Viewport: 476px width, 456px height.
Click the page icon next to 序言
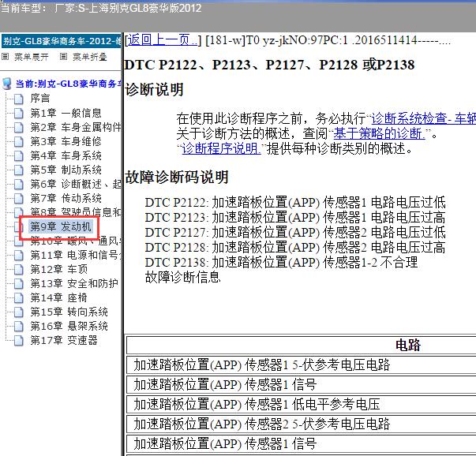click(x=19, y=99)
